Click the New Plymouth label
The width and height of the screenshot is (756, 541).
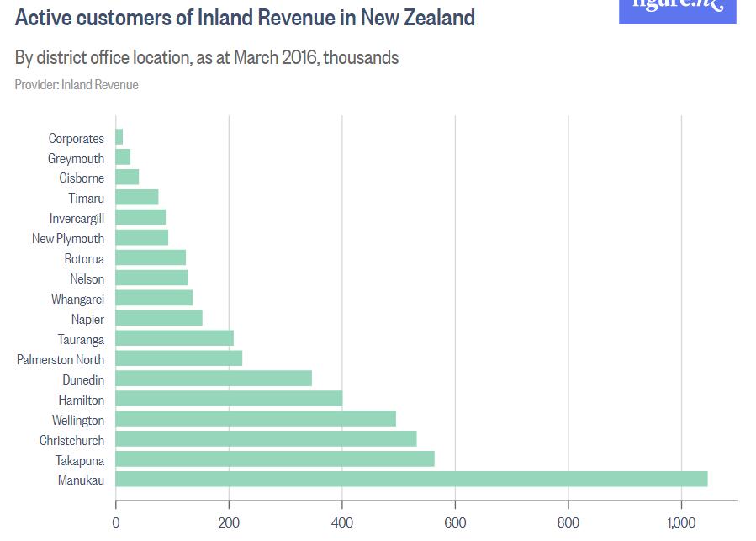click(x=68, y=238)
